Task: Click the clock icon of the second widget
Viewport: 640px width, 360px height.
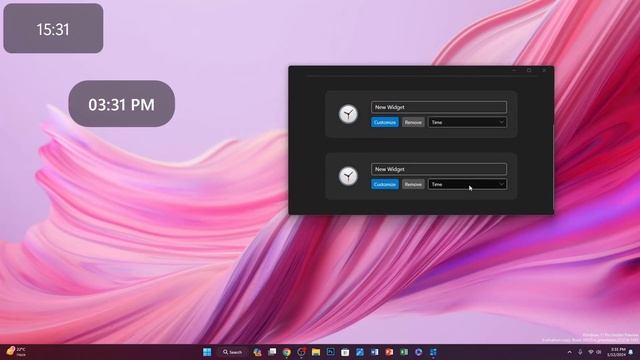Action: click(x=348, y=176)
